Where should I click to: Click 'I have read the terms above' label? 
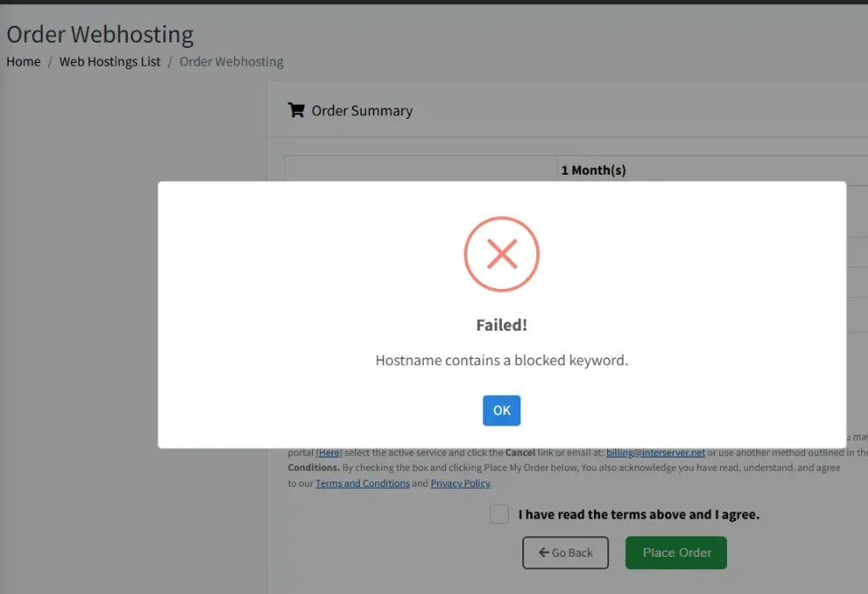(x=639, y=514)
